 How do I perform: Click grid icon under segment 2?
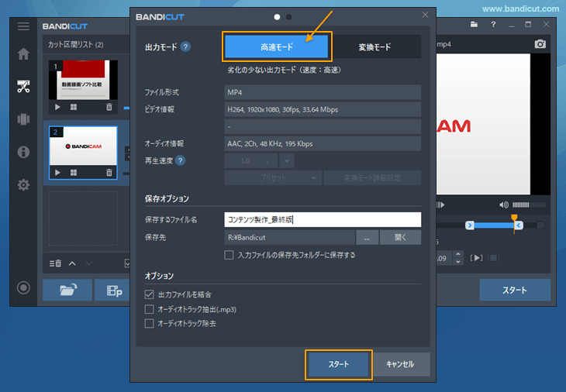74,173
